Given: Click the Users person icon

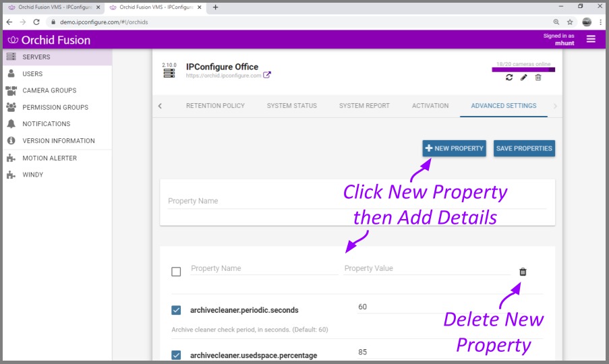Looking at the screenshot, I should click(x=11, y=73).
